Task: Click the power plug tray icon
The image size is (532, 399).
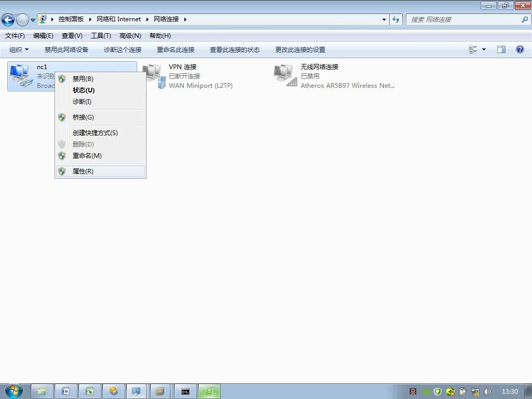Action: [x=462, y=392]
